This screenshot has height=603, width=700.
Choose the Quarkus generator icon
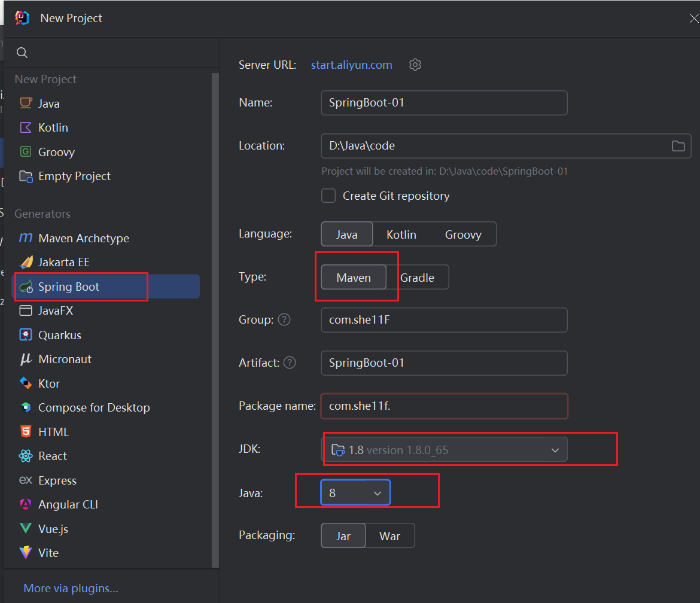[x=26, y=335]
